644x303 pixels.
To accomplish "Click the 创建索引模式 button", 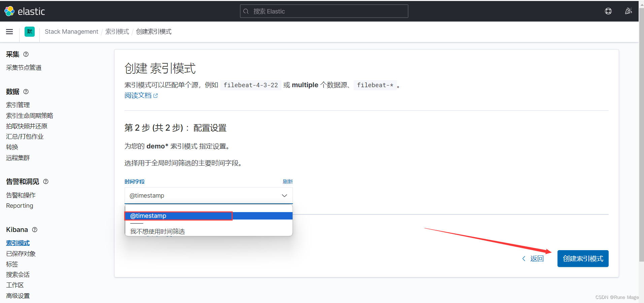I will pos(583,259).
